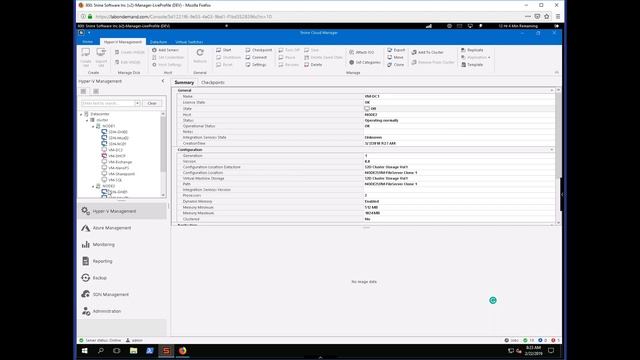The width and height of the screenshot is (640, 360).
Task: Open the Home ribbon tab
Action: (x=87, y=42)
